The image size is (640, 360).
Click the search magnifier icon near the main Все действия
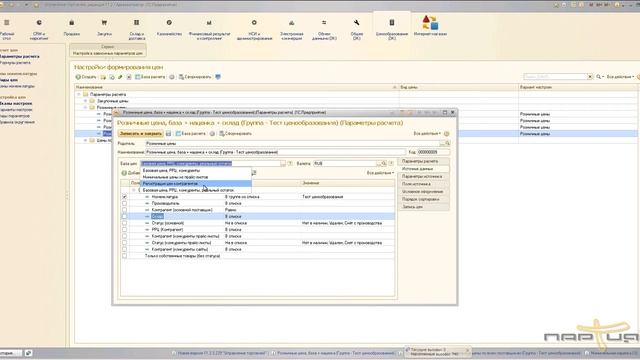pos(599,77)
